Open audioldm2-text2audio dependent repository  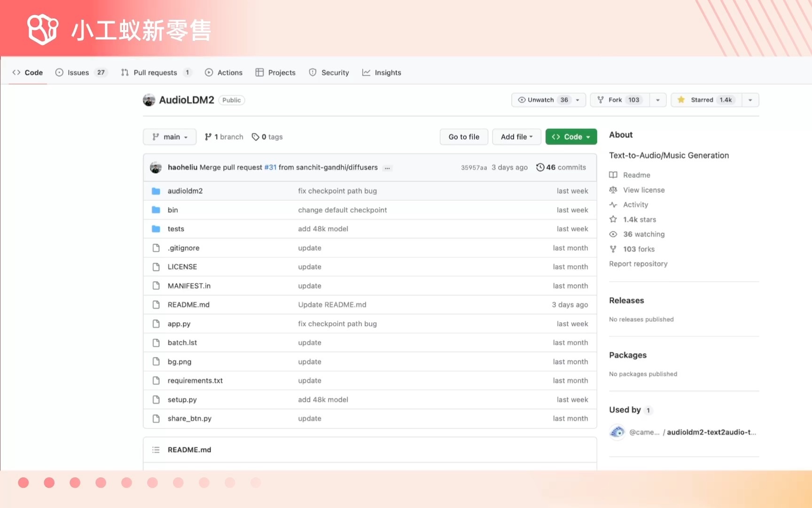711,432
